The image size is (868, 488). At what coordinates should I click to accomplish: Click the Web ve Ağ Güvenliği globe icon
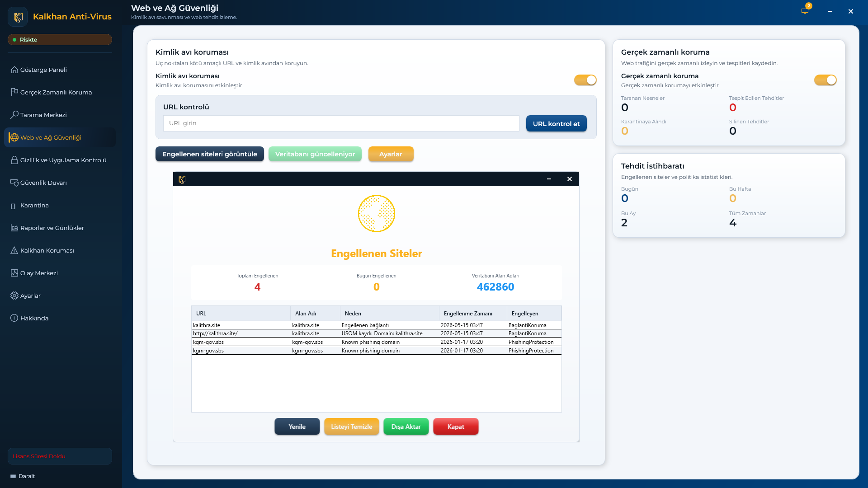(x=14, y=137)
